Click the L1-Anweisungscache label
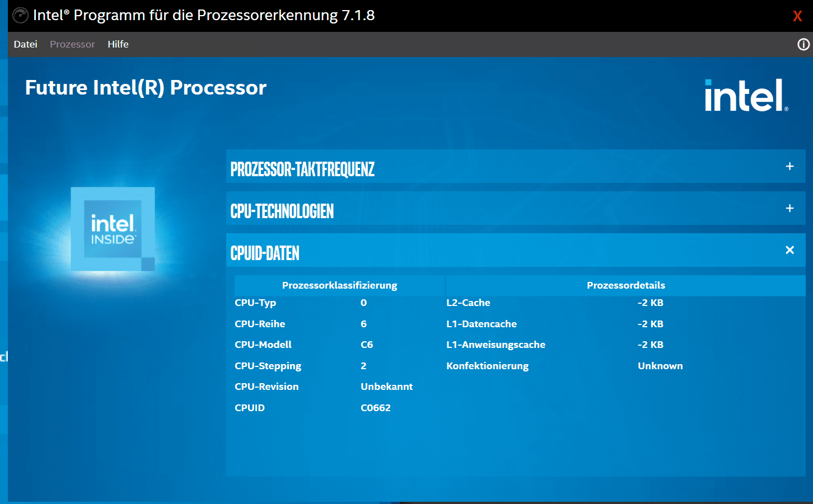Viewport: 813px width, 504px height. (496, 345)
